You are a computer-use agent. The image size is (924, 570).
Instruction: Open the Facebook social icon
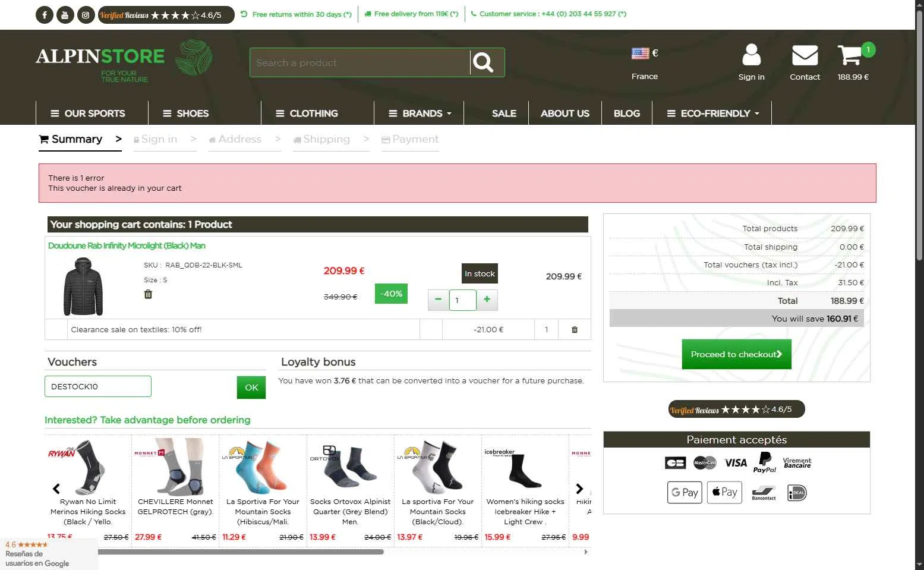click(45, 15)
